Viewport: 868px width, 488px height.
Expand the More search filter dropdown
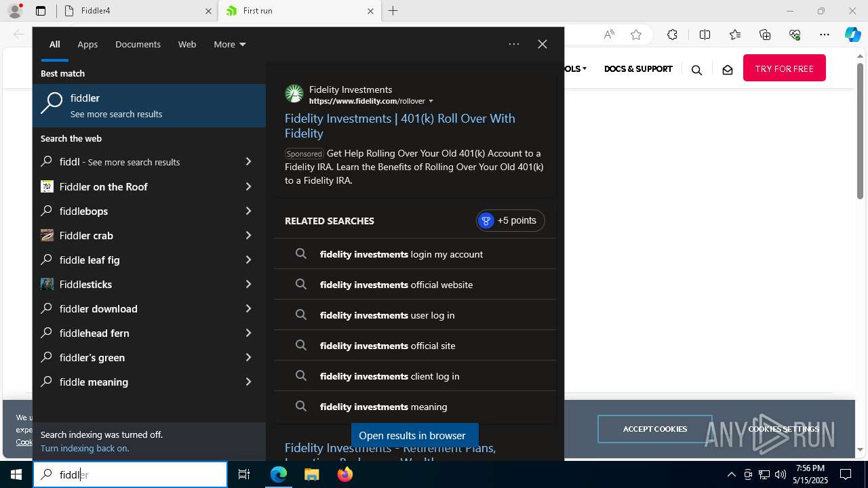(x=230, y=44)
